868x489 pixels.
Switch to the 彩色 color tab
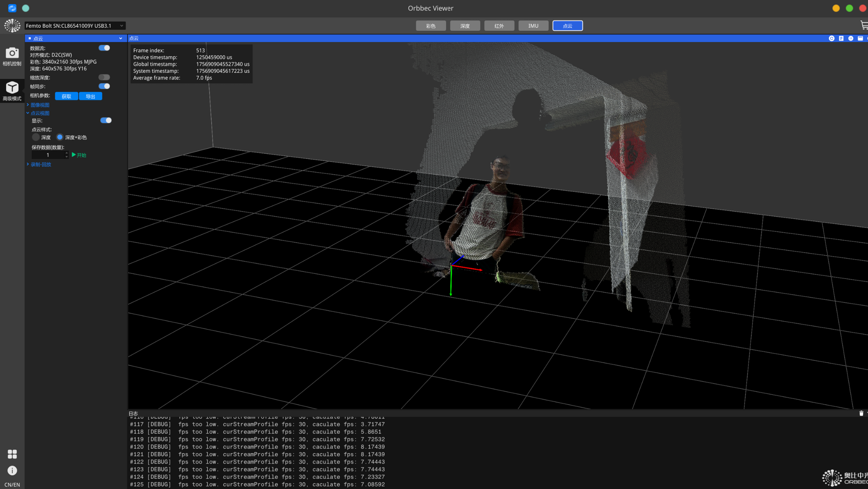[x=431, y=26]
